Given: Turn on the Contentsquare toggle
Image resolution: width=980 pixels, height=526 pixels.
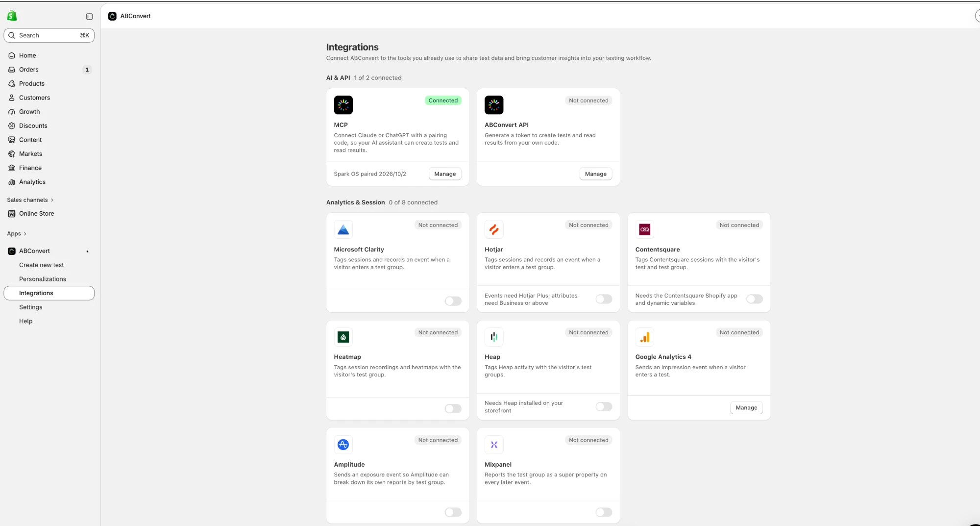Looking at the screenshot, I should coord(755,299).
